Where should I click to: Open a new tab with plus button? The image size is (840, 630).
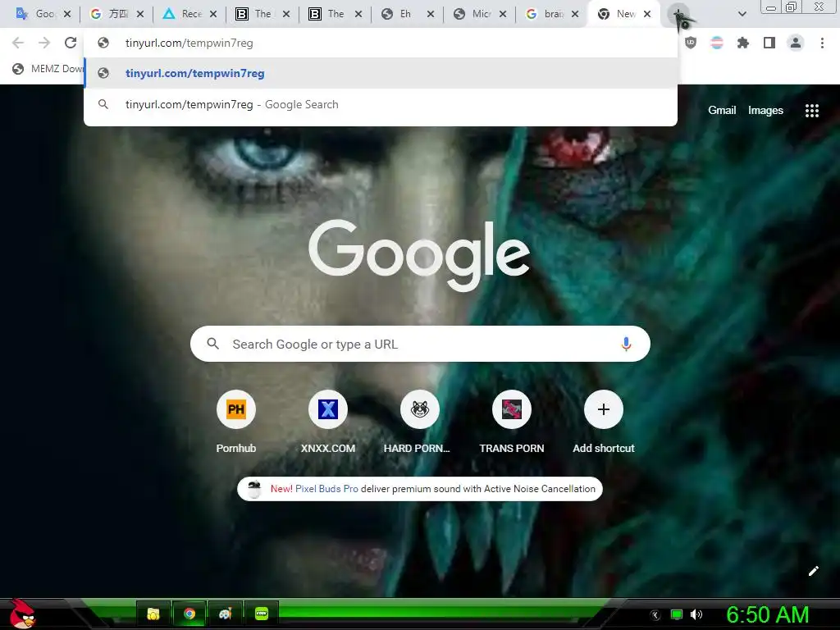[x=678, y=14]
